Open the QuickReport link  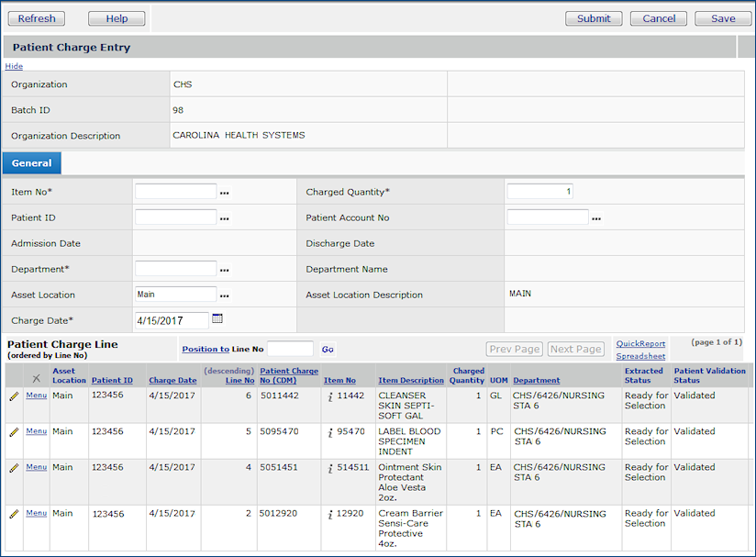(x=640, y=344)
